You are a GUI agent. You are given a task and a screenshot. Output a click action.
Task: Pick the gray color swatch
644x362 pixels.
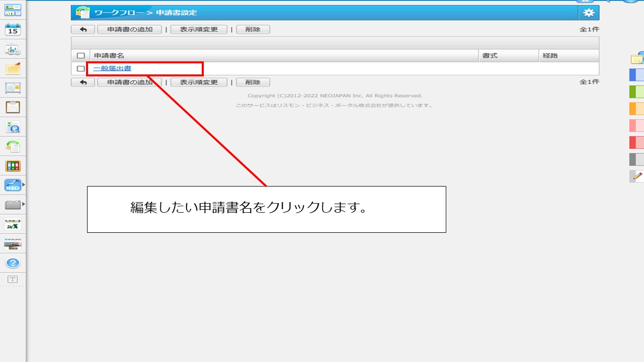(x=636, y=159)
